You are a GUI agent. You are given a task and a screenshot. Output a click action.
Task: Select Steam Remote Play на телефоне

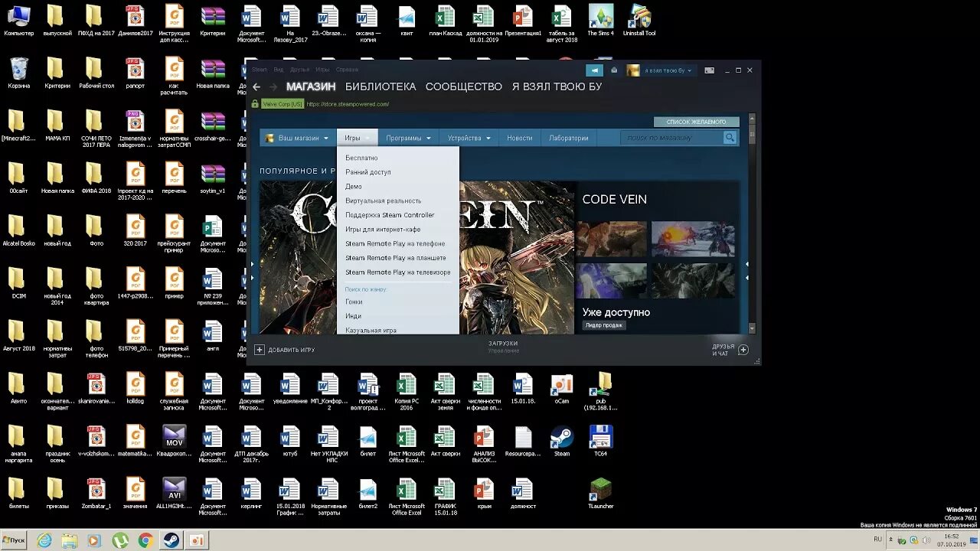tap(395, 243)
